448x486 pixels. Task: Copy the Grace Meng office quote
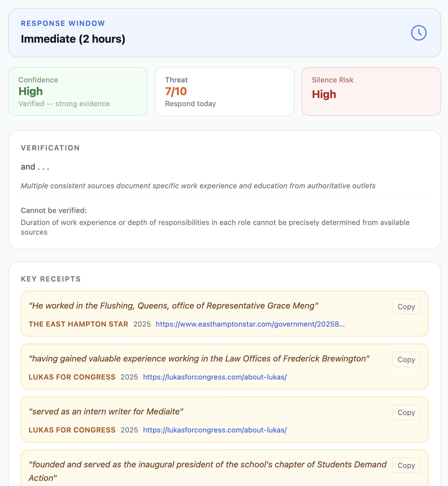click(x=406, y=306)
